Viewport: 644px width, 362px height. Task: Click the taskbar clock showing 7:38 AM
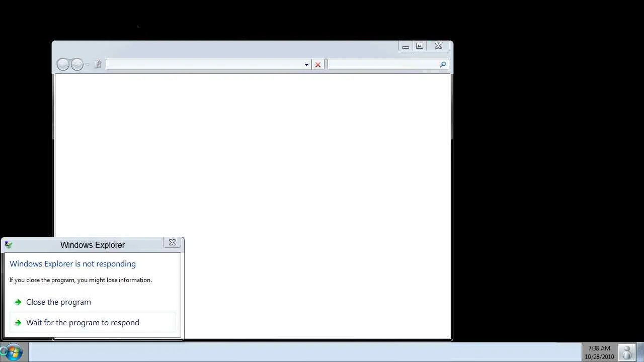coord(599,352)
